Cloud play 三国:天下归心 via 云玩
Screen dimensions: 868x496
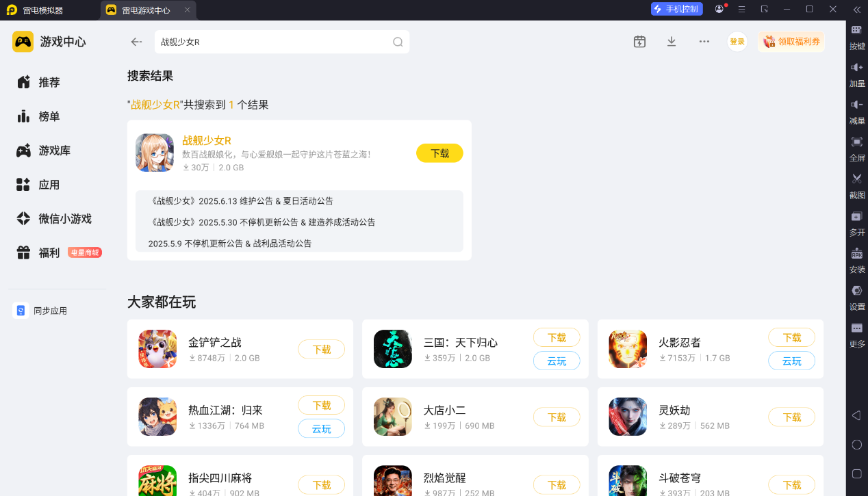[557, 361]
